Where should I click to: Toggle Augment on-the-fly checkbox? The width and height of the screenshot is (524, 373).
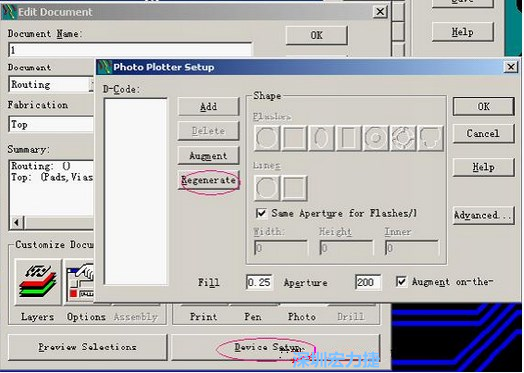[401, 281]
